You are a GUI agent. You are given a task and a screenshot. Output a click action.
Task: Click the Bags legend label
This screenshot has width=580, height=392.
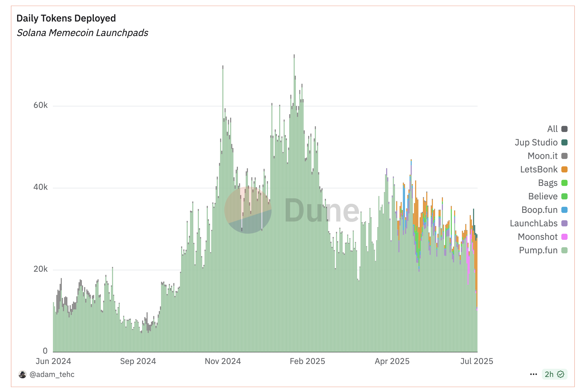click(x=548, y=183)
